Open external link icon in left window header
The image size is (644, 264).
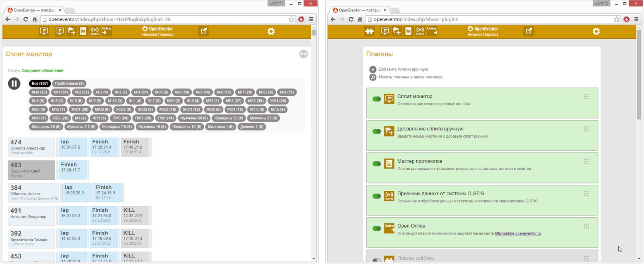[204, 31]
